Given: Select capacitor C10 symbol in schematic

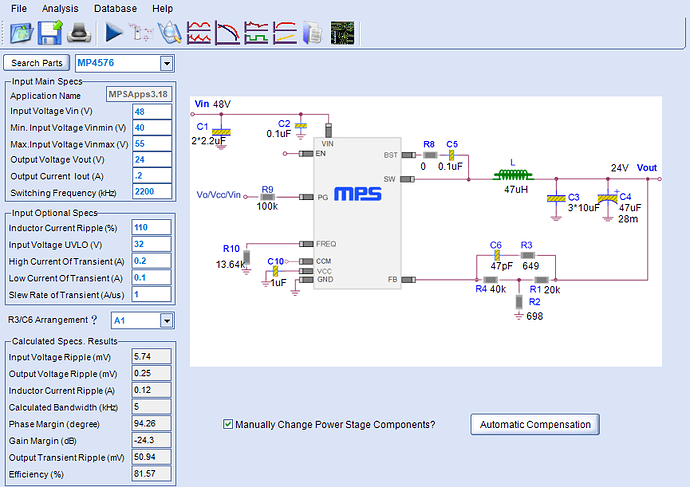Looking at the screenshot, I should (275, 270).
